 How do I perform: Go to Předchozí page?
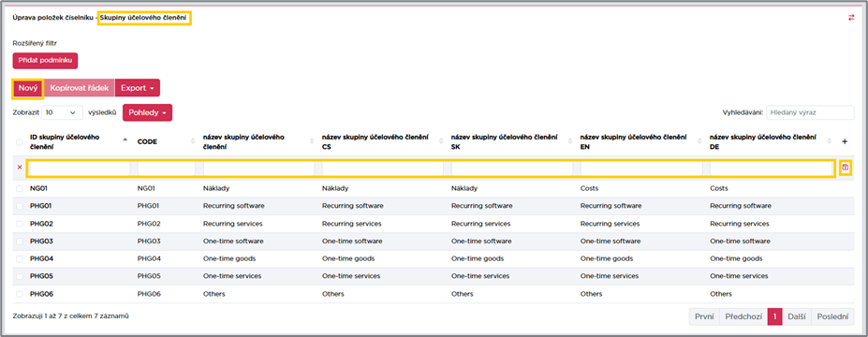point(743,317)
